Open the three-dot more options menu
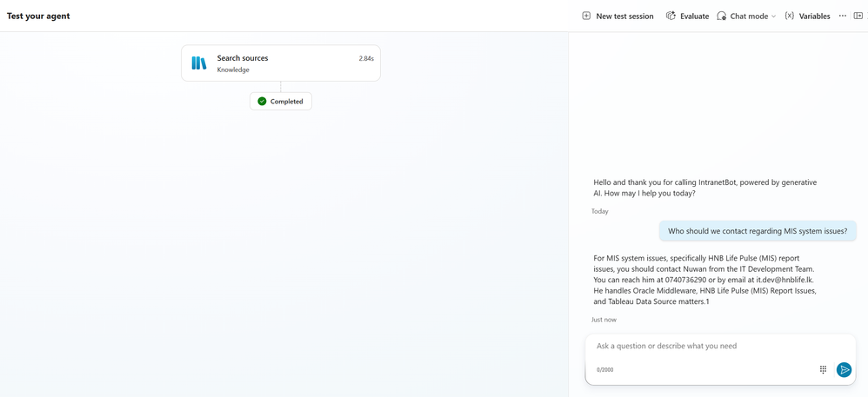Screen dimensions: 868x397 tap(843, 16)
